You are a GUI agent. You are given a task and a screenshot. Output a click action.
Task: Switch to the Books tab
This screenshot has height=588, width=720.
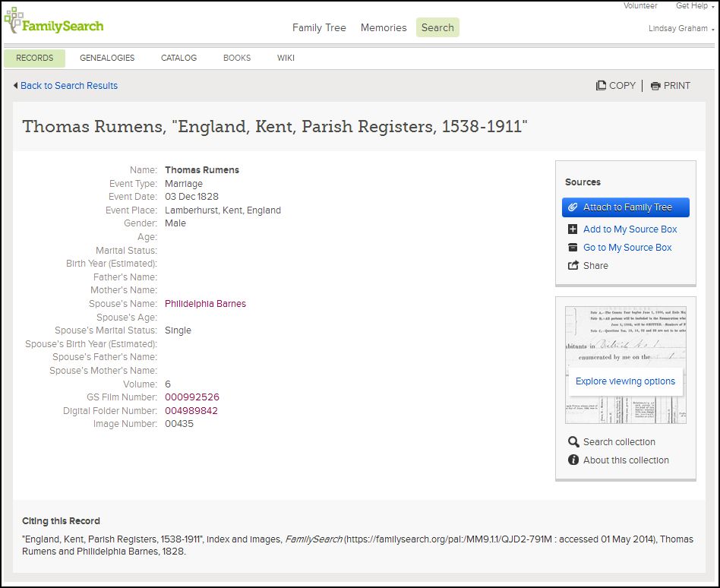point(237,58)
